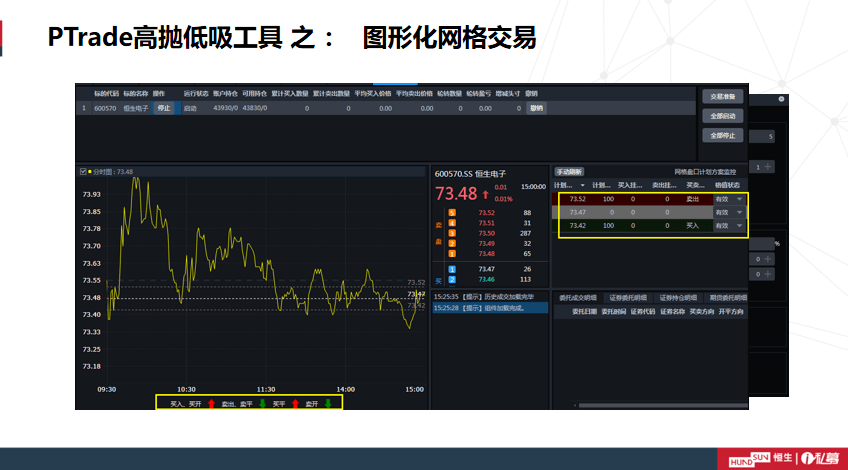Screen dimensions: 848x470
Task: Toggle the 分时图 chart checkbox
Action: click(83, 172)
